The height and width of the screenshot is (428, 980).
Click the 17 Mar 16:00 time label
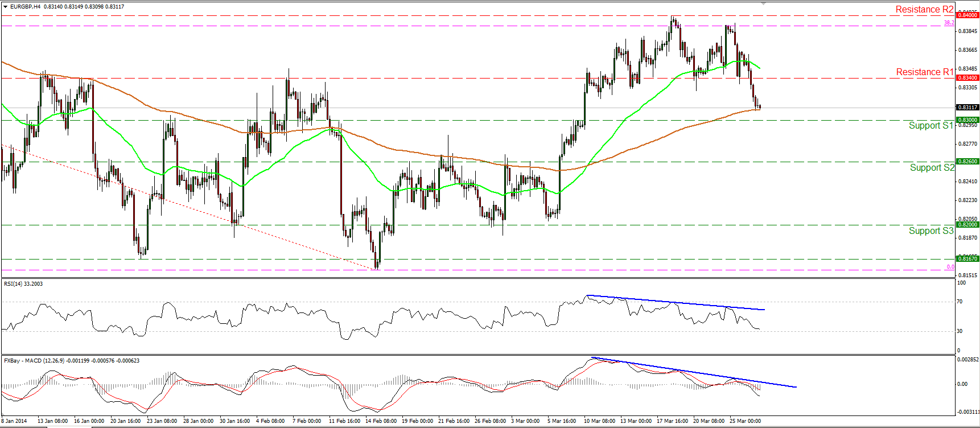[672, 422]
